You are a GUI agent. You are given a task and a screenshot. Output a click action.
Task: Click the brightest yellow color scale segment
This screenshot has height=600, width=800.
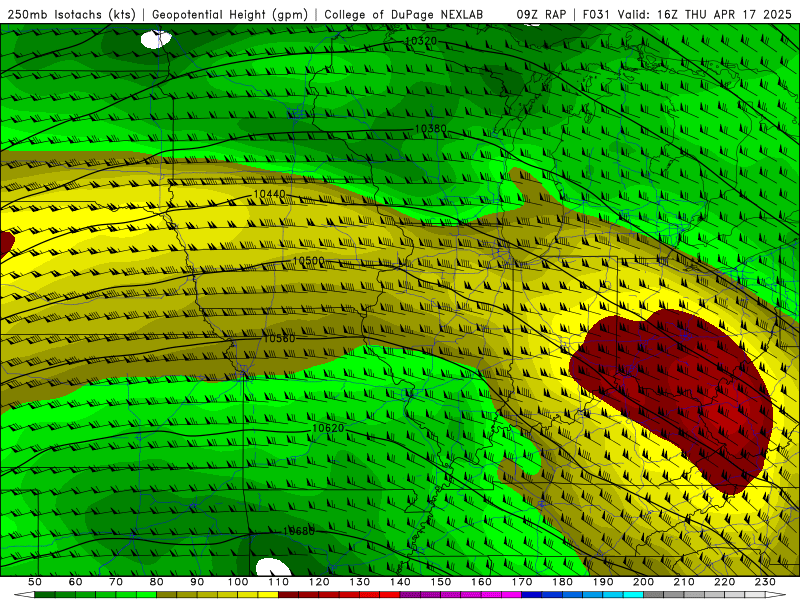pyautogui.click(x=268, y=594)
